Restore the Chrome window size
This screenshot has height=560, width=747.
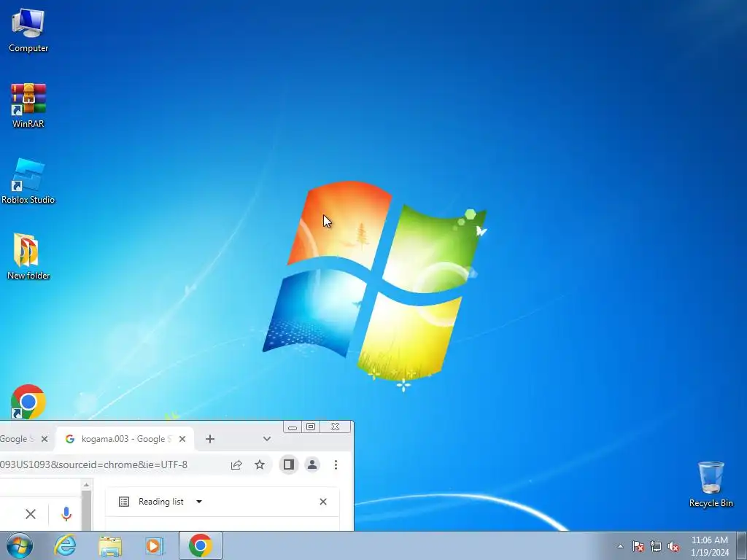tap(311, 427)
